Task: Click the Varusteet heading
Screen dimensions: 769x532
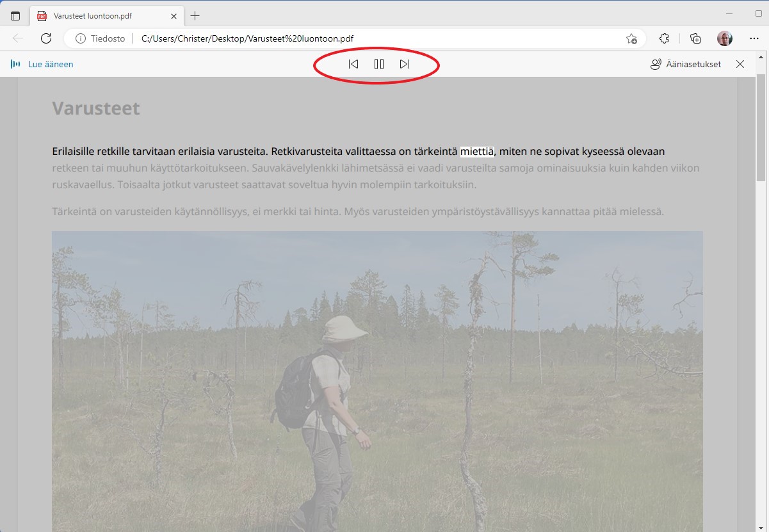Action: point(96,108)
